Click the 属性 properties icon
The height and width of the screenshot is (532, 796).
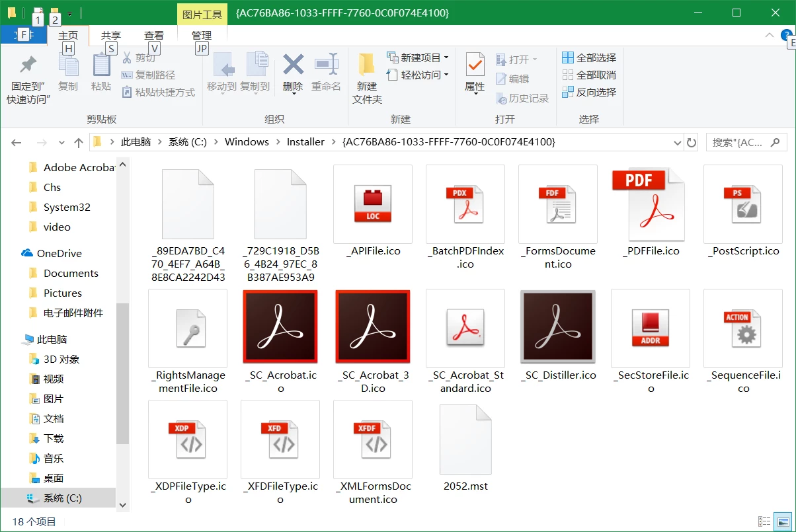click(x=475, y=65)
